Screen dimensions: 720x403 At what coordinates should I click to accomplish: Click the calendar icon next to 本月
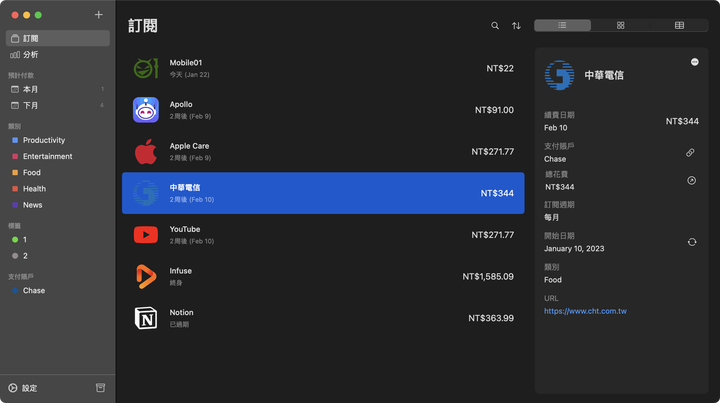[15, 89]
